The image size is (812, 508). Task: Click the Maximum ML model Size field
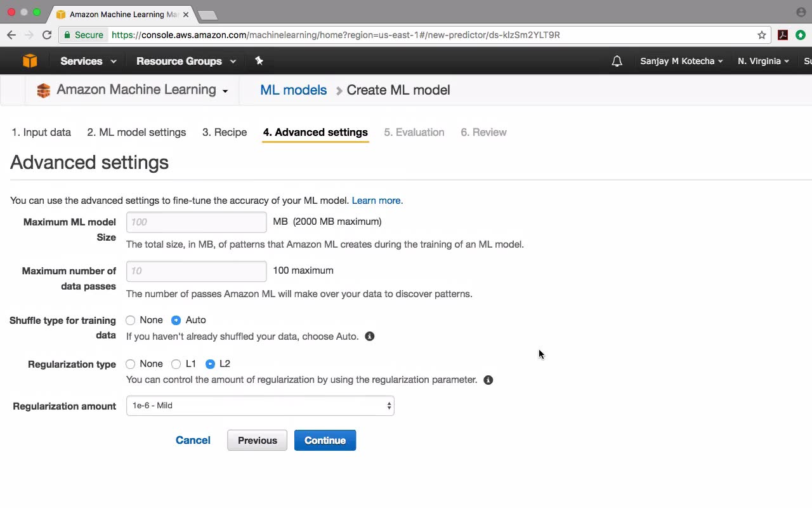(x=197, y=222)
